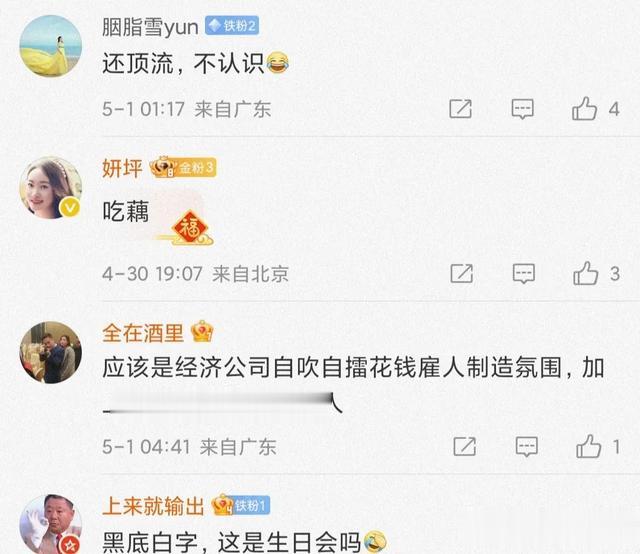The width and height of the screenshot is (640, 554).
Task: Tap the 铁粉2 fan badge
Action: tap(232, 26)
